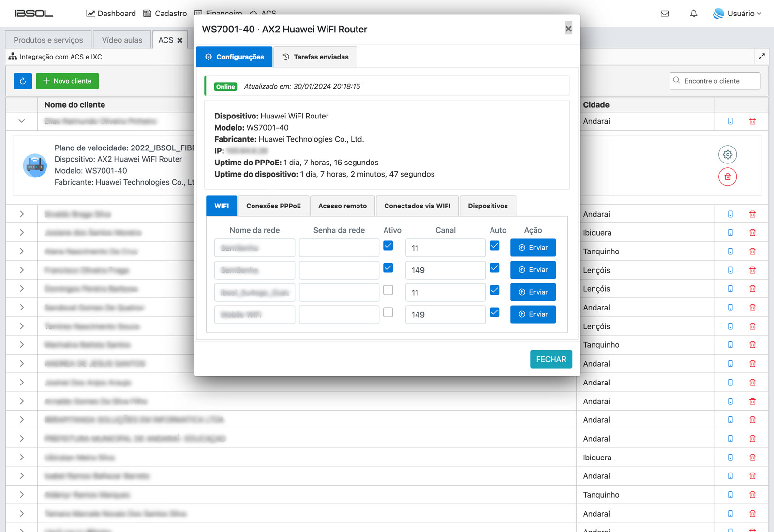Open the Acesso remoto tab

pos(342,206)
